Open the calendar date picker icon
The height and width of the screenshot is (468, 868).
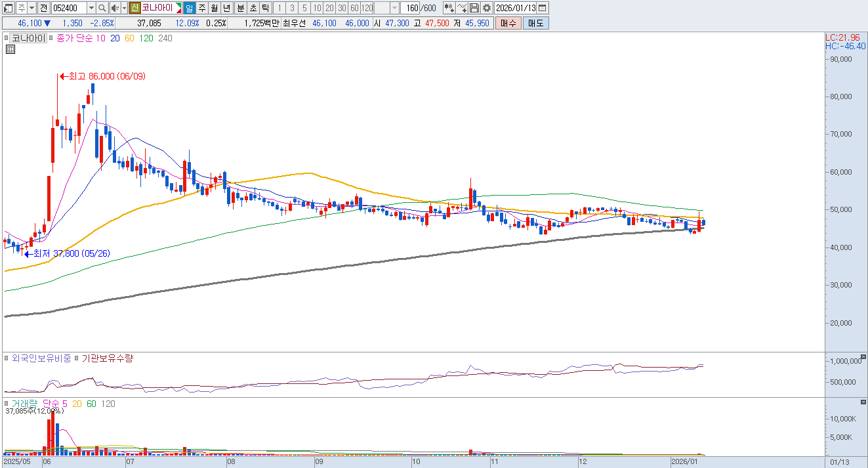click(543, 8)
